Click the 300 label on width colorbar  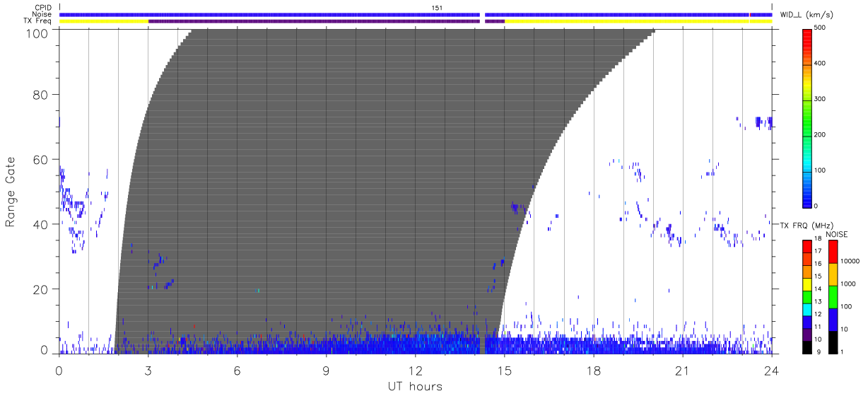820,99
